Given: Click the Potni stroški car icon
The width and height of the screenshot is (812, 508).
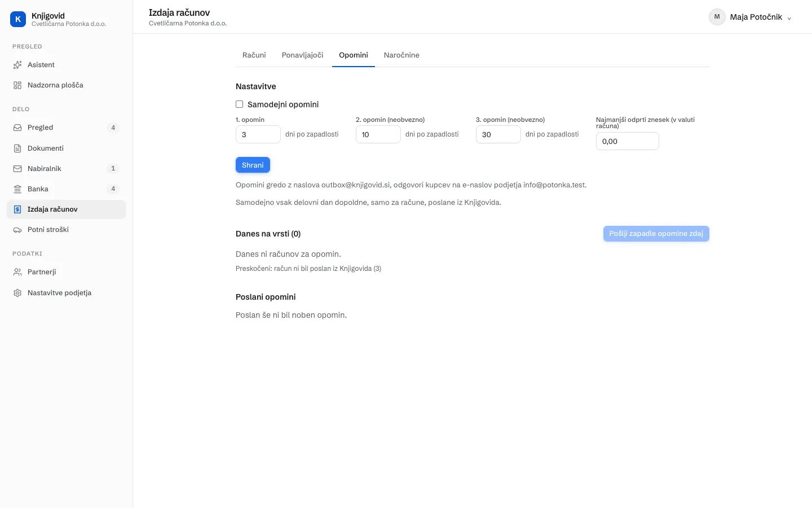Looking at the screenshot, I should (17, 230).
